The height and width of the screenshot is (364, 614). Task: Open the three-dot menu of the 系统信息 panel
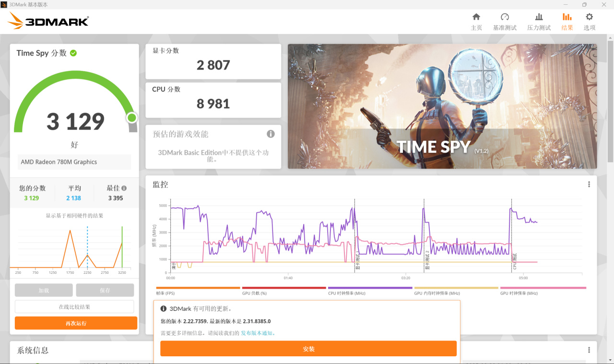pos(589,350)
